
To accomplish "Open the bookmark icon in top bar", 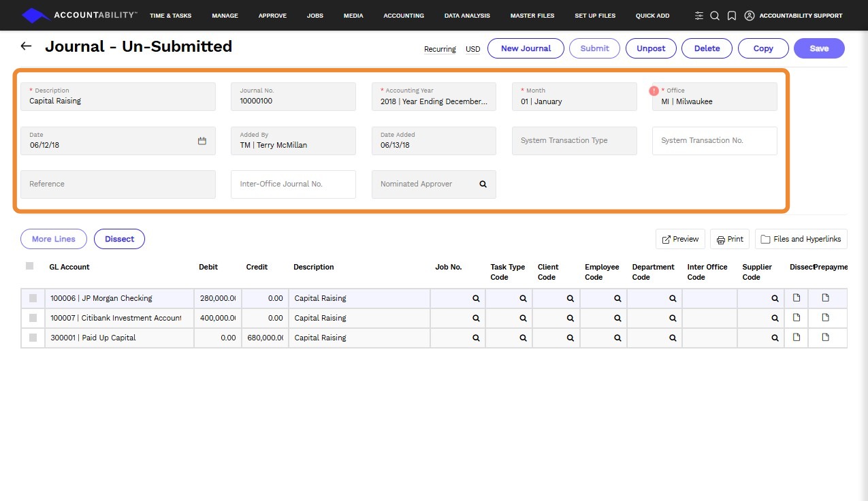I will click(732, 16).
